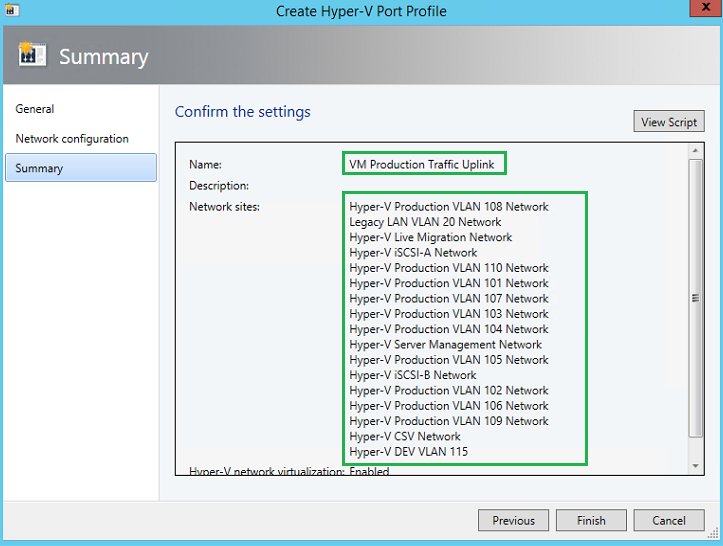
Task: Click 'Hyper-V Production VLAN 105 Network' entry
Action: (x=449, y=360)
